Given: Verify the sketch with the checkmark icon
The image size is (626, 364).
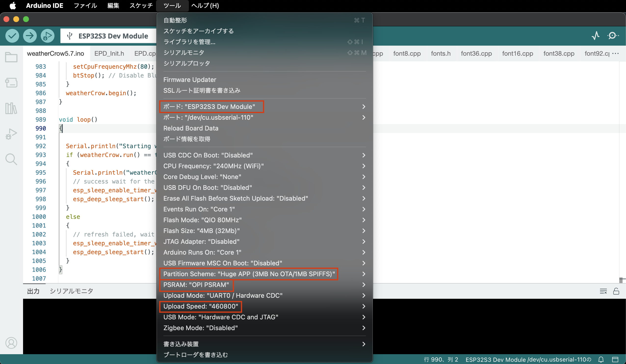Looking at the screenshot, I should (x=12, y=36).
